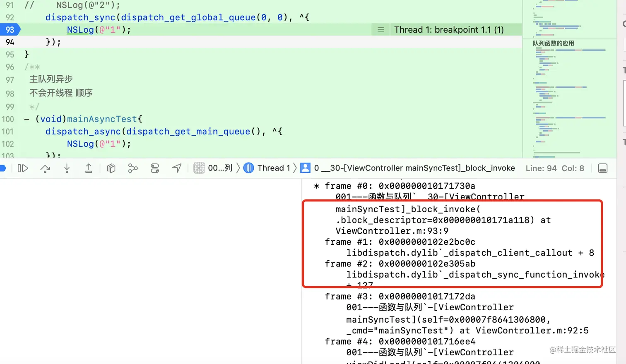Open the breakpoint annotation menu icon
This screenshot has height=364, width=626.
381,30
